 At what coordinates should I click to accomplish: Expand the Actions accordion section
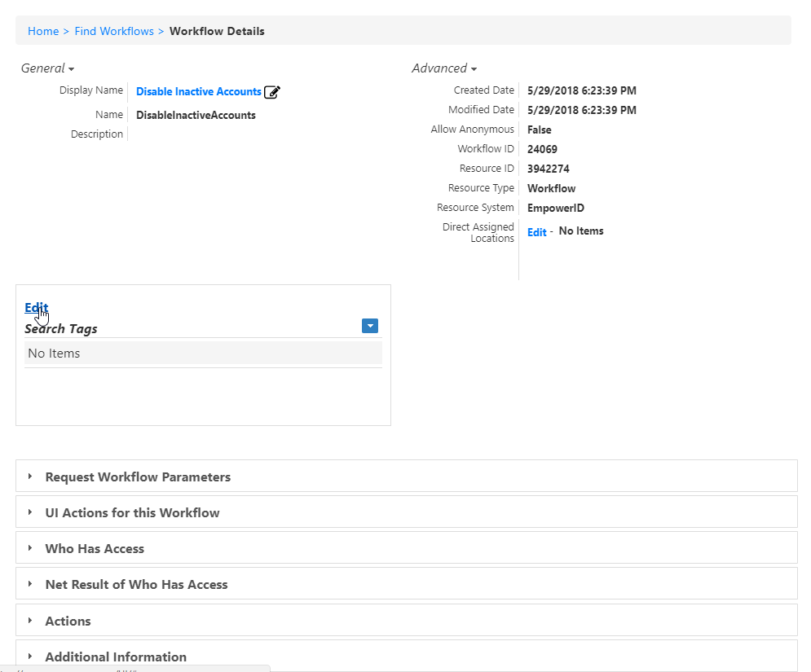29,621
